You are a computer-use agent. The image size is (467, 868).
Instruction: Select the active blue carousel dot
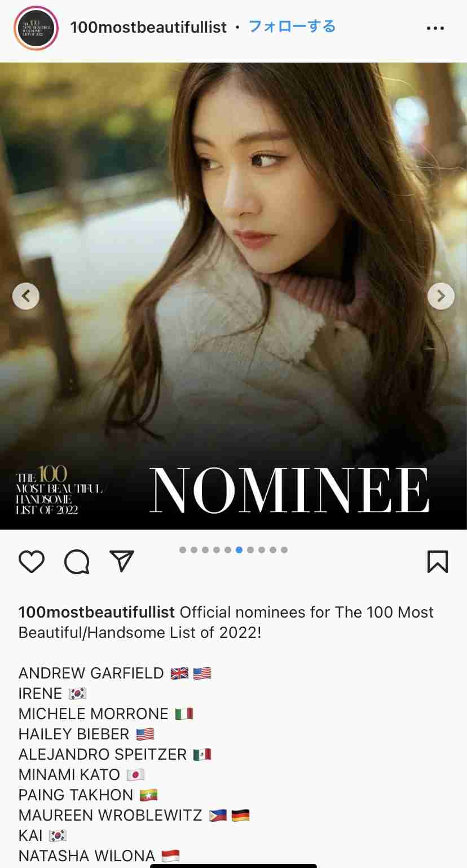tap(239, 550)
